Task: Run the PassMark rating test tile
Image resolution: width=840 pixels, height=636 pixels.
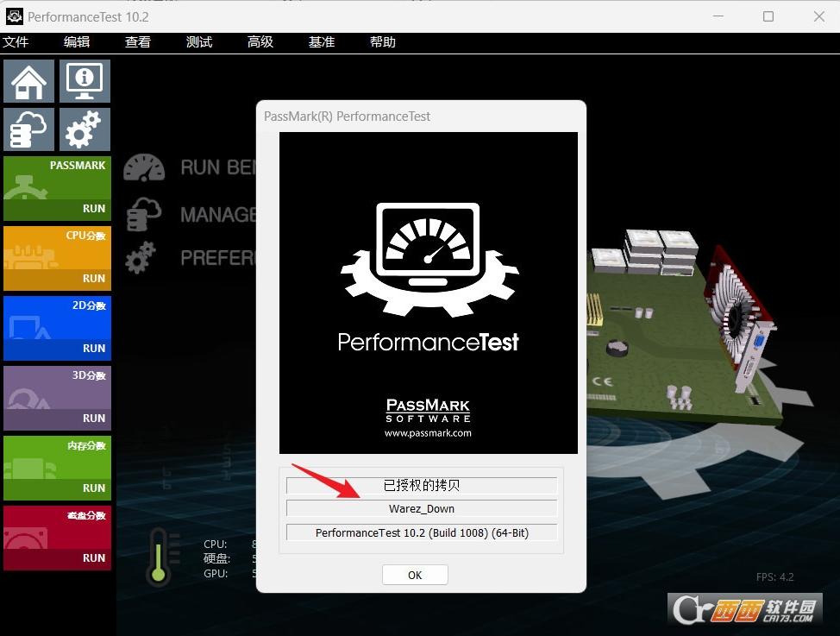Action: coord(57,188)
